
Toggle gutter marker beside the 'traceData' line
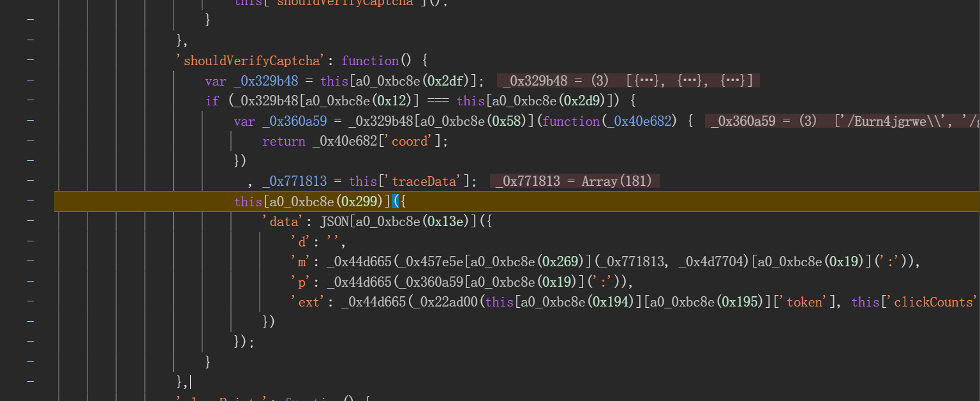click(30, 181)
